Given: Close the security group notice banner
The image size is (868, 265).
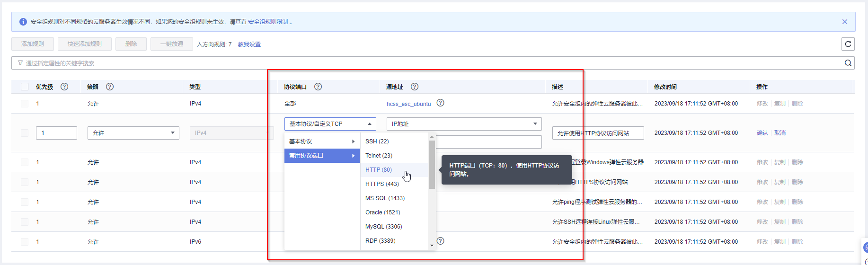Looking at the screenshot, I should (x=845, y=22).
